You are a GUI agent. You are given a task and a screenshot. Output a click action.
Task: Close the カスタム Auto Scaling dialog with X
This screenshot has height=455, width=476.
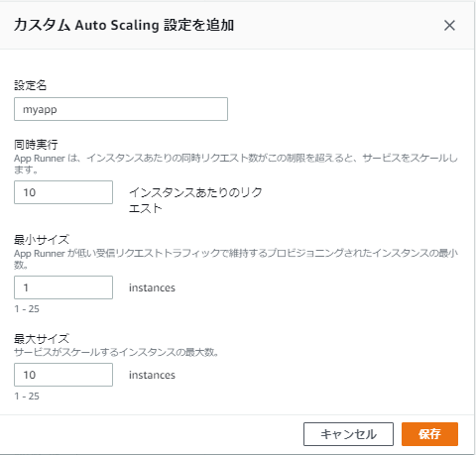pyautogui.click(x=449, y=26)
